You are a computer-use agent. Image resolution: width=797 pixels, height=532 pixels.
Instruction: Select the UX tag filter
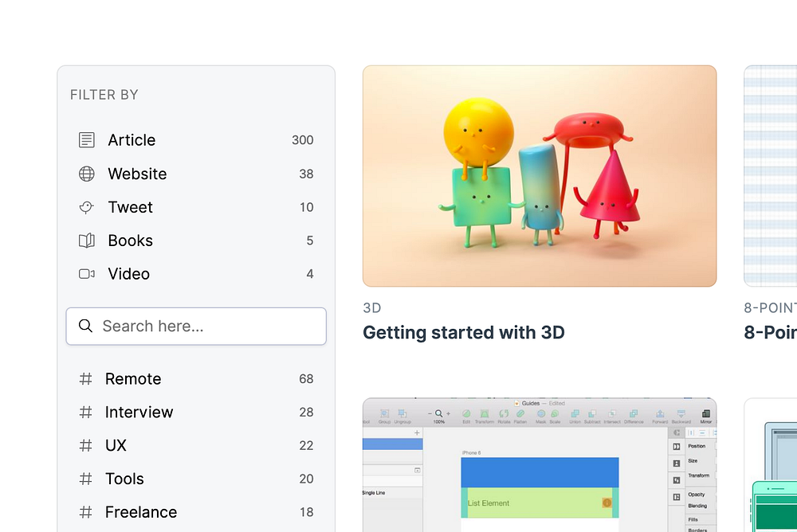pos(196,446)
